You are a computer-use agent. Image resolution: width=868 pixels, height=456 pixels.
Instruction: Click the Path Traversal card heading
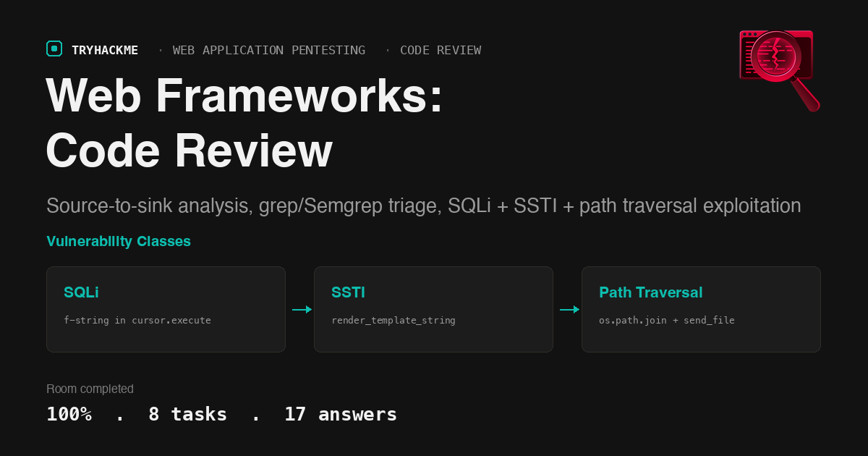650,292
